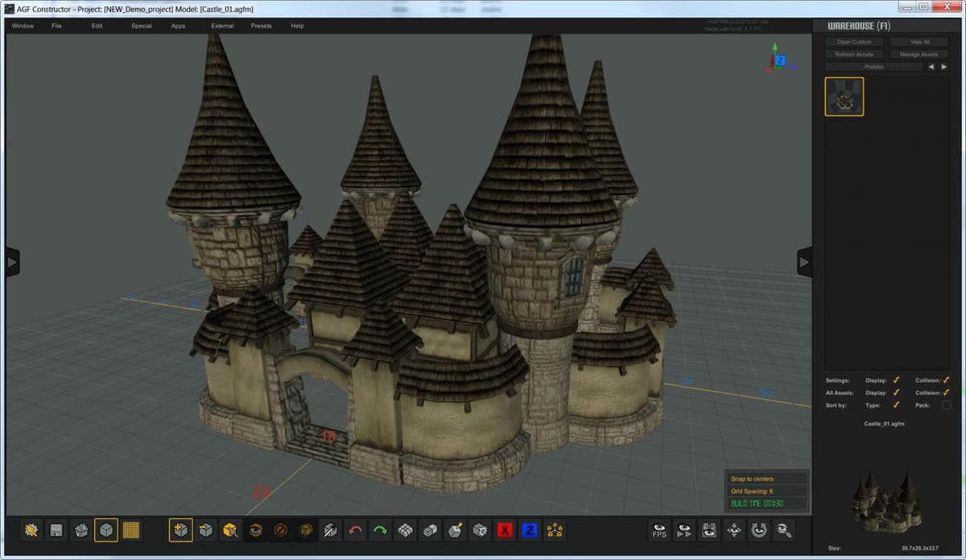Screen dimensions: 966x560
Task: Click the yellow cube select cursor tool
Action: coord(231,529)
